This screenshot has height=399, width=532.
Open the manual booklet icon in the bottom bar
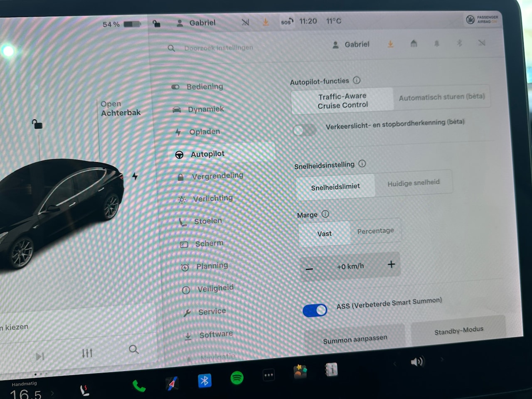[x=331, y=369]
